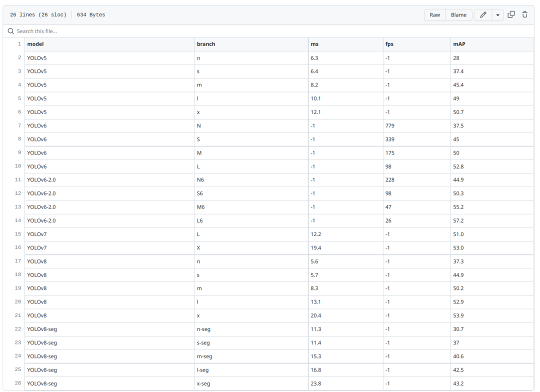
Task: Click the pencil edit file icon
Action: click(x=483, y=15)
